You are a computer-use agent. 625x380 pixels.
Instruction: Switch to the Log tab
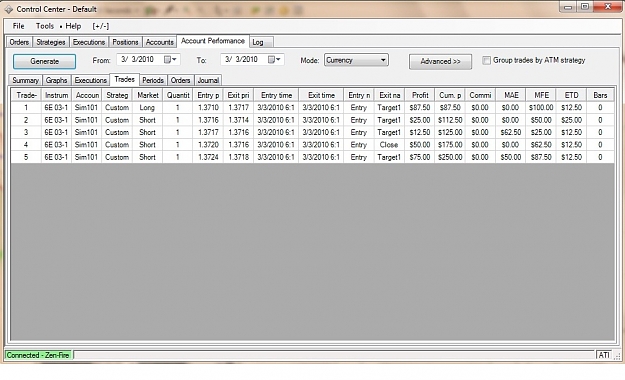[261, 42]
